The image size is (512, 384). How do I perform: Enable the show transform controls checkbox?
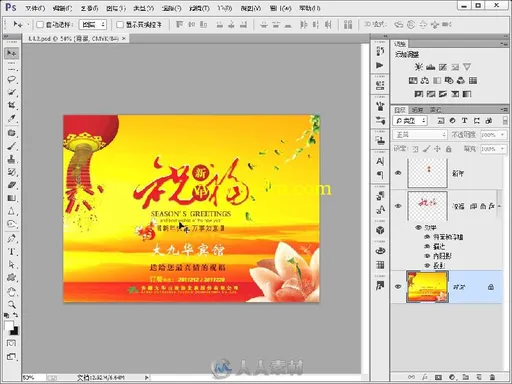pyautogui.click(x=120, y=24)
